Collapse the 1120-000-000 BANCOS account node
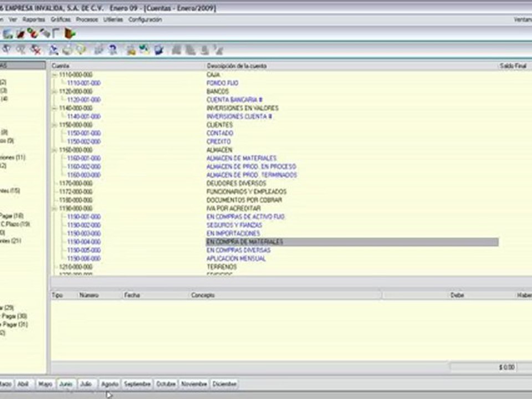The height and width of the screenshot is (399, 532). click(x=55, y=91)
